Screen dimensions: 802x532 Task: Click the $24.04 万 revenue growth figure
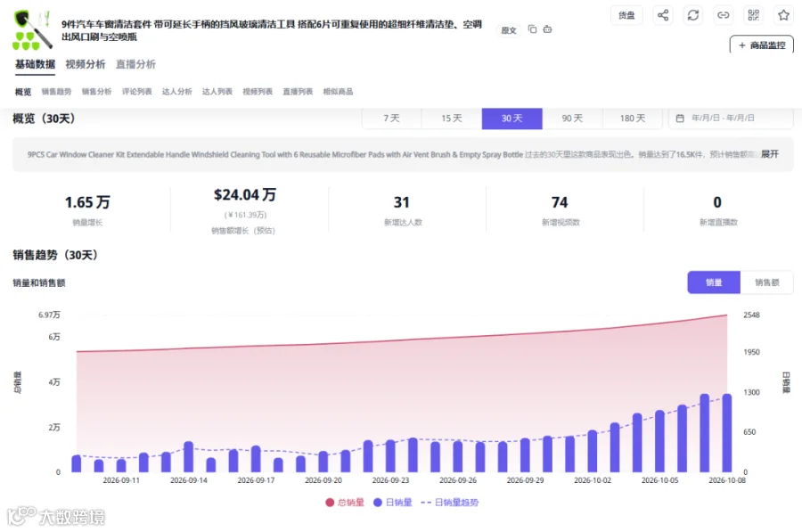(245, 195)
